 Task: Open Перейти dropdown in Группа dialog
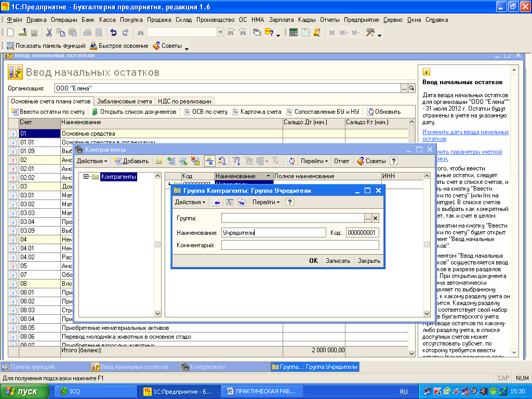pos(266,202)
